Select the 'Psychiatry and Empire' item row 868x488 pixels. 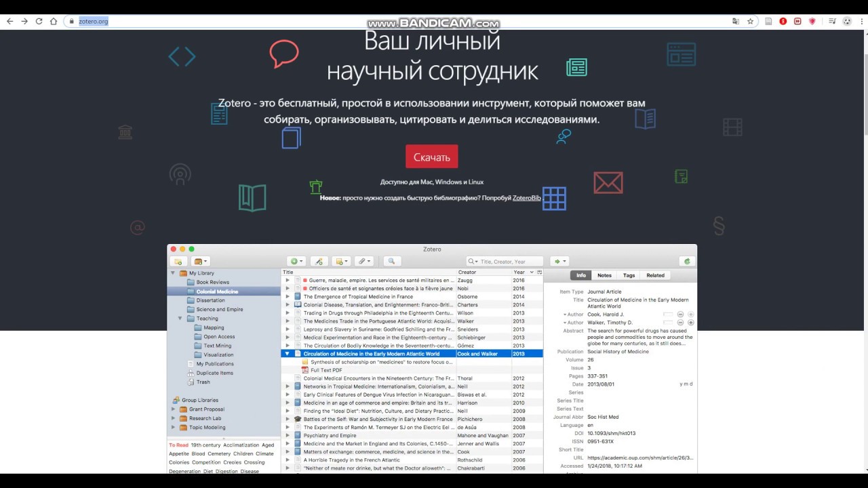pyautogui.click(x=412, y=435)
